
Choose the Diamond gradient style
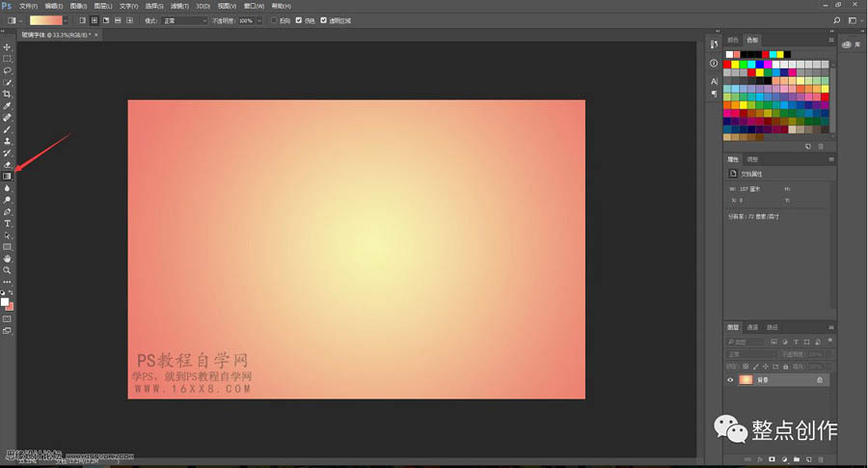pyautogui.click(x=129, y=20)
